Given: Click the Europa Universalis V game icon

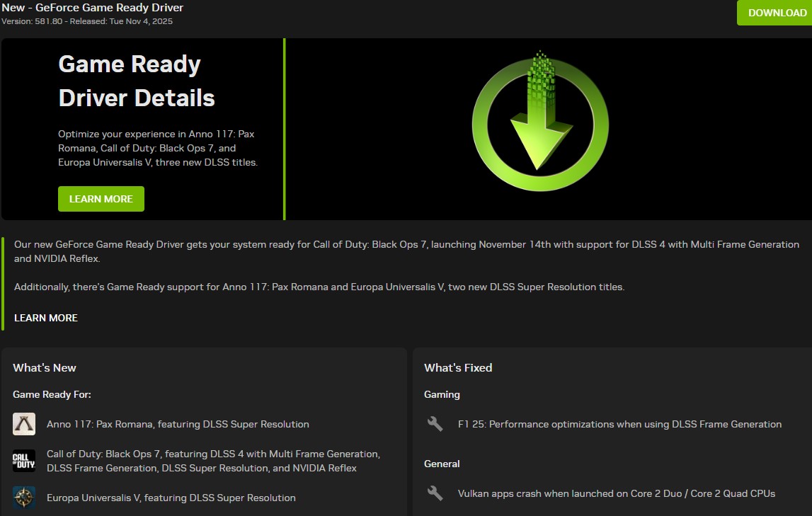Looking at the screenshot, I should tap(24, 498).
